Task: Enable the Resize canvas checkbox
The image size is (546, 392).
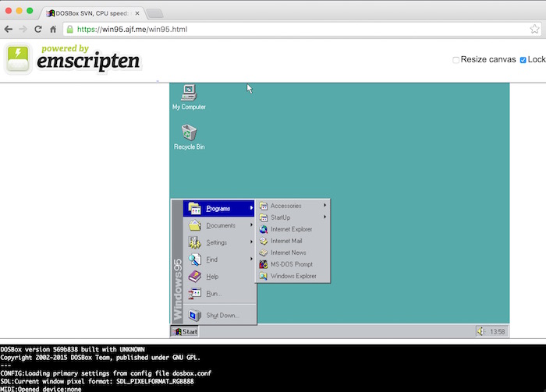Action: tap(456, 60)
